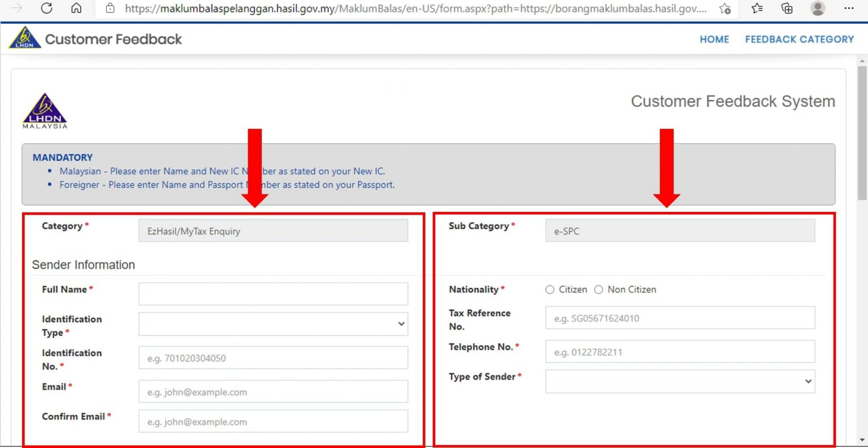Click the user profile avatar icon
This screenshot has width=868, height=448.
pyautogui.click(x=817, y=8)
